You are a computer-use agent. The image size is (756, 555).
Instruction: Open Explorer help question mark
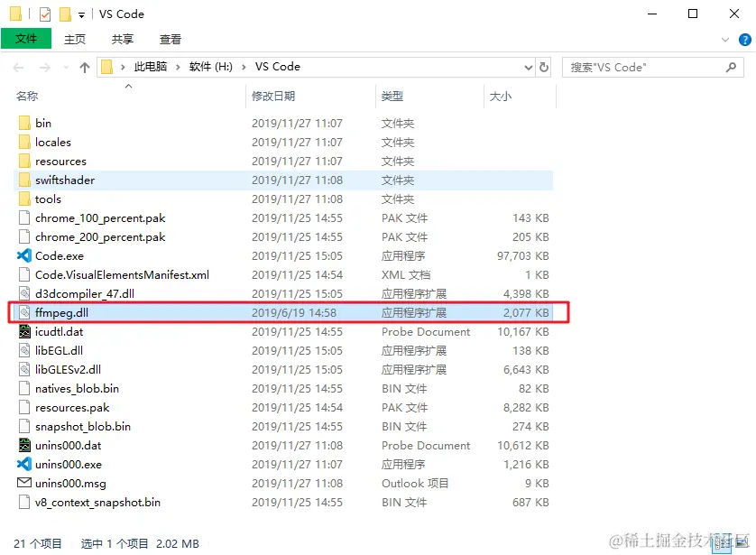pyautogui.click(x=745, y=40)
